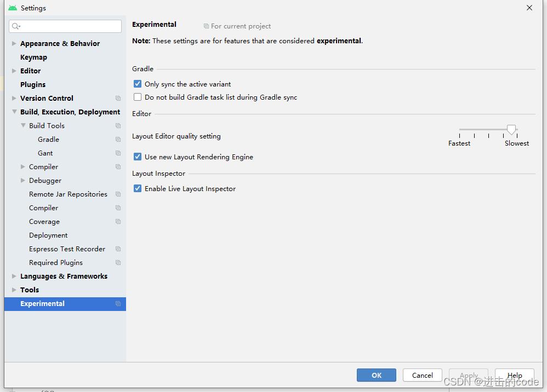Viewport: 547px width, 392px height.
Task: Click the Tools tree item label
Action: coord(30,290)
